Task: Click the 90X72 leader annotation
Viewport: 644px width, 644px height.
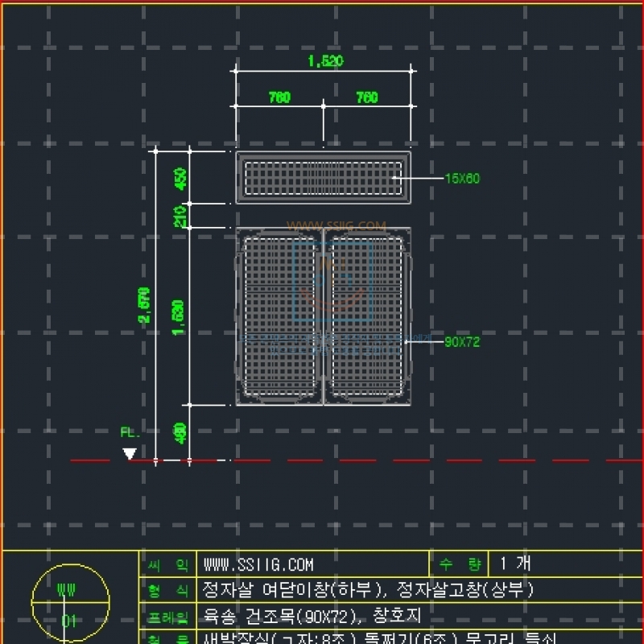Action: 461,342
